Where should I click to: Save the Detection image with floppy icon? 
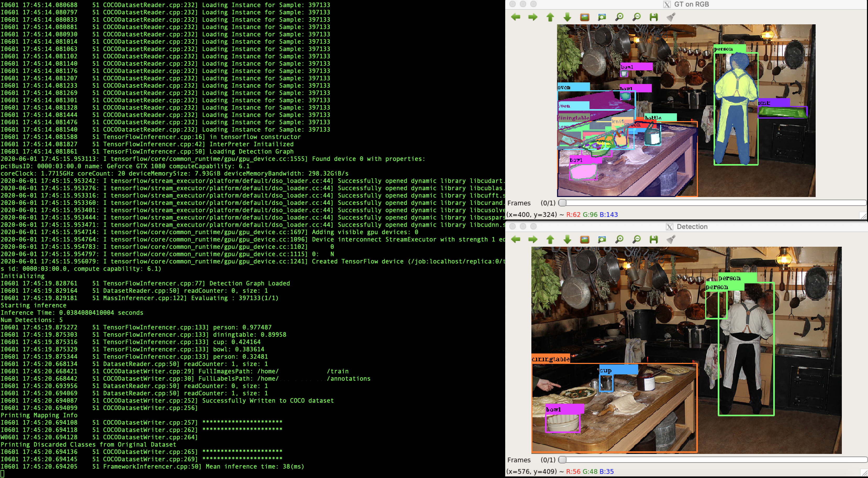click(654, 239)
